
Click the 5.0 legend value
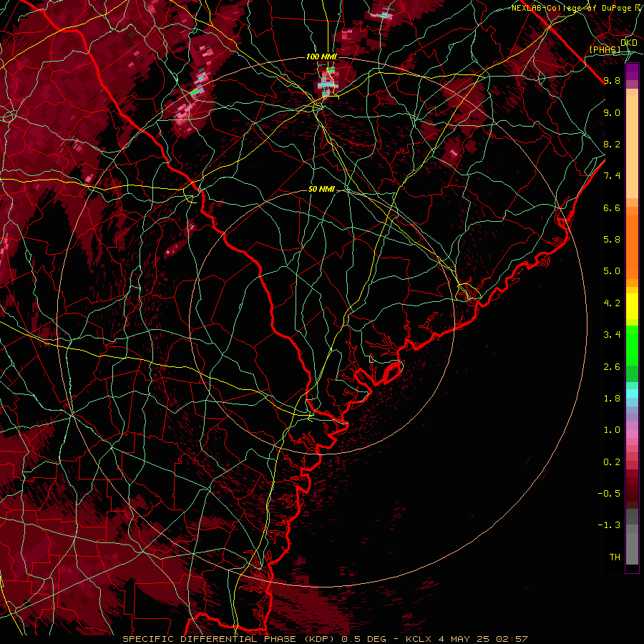tap(612, 271)
